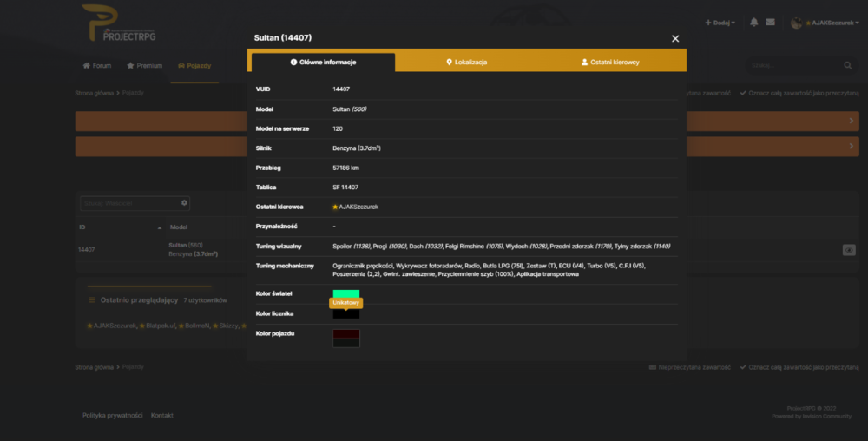The image size is (868, 441).
Task: Click the Model column header
Action: (178, 227)
